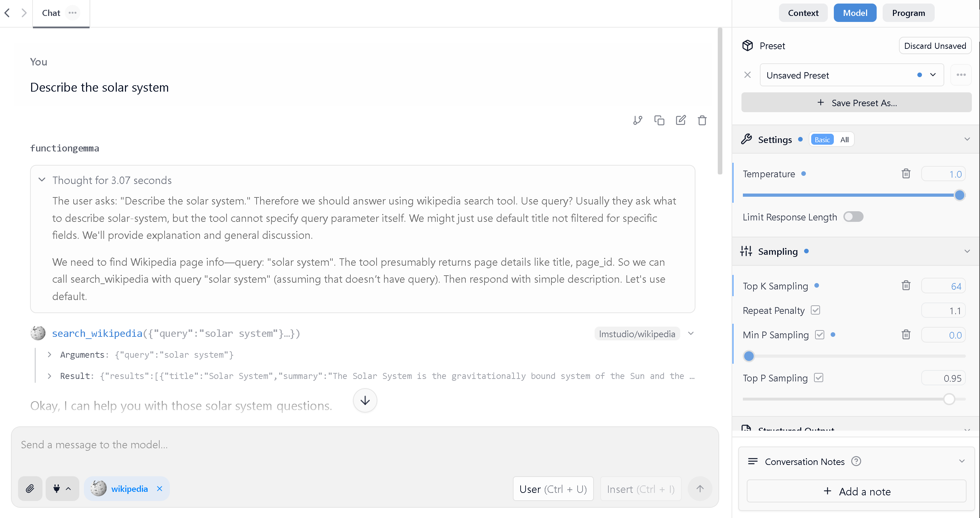Collapse the "Thought for 3.07 seconds" section

[x=42, y=179]
